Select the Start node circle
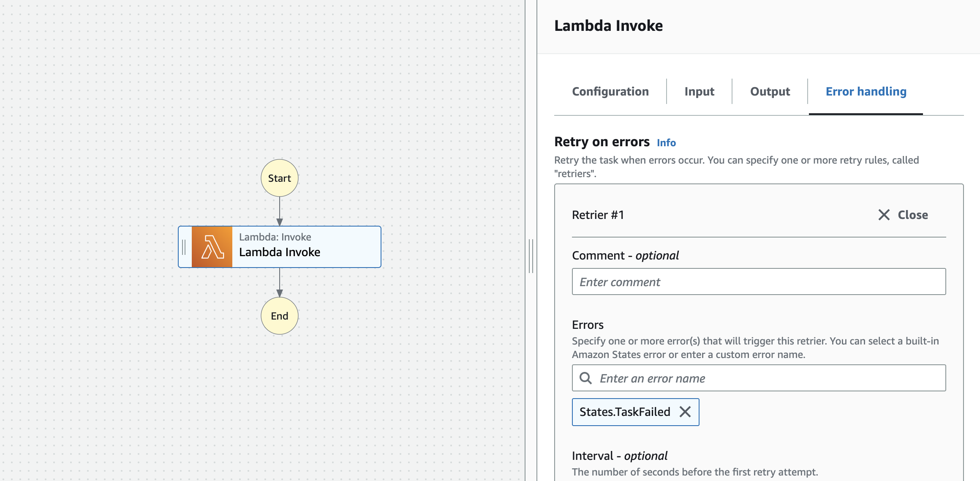The width and height of the screenshot is (980, 481). click(280, 178)
